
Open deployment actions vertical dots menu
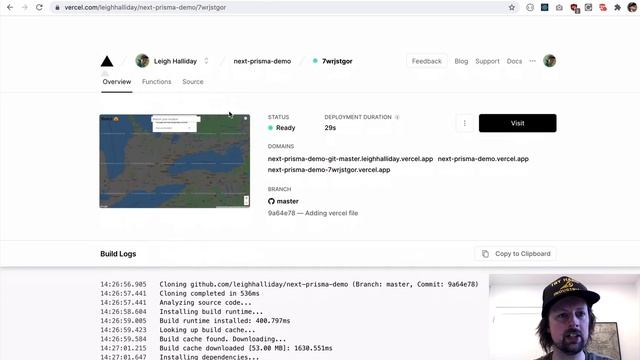coord(464,123)
